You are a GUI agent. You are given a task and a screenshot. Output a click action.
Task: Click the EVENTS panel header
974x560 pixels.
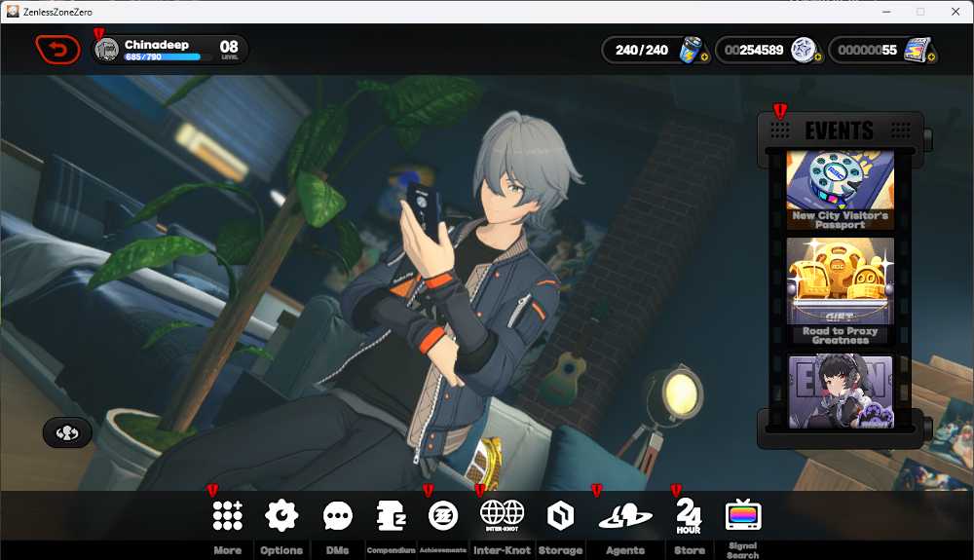pos(840,131)
